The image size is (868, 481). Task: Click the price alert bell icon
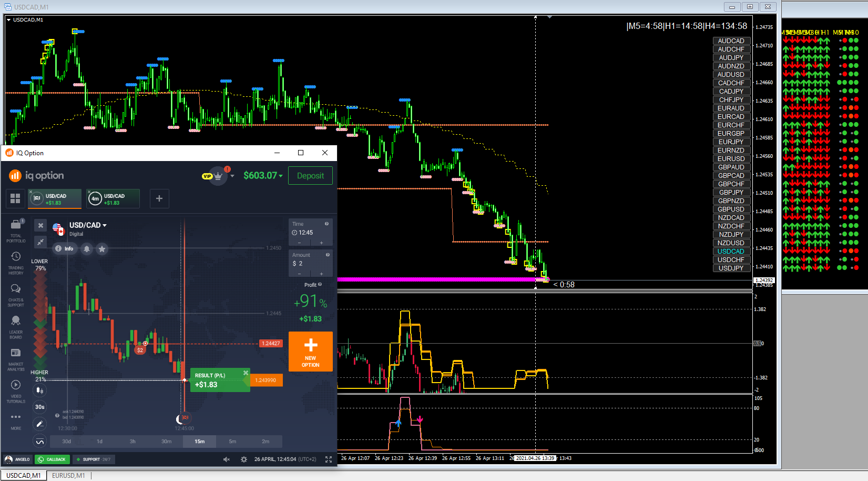tap(87, 248)
